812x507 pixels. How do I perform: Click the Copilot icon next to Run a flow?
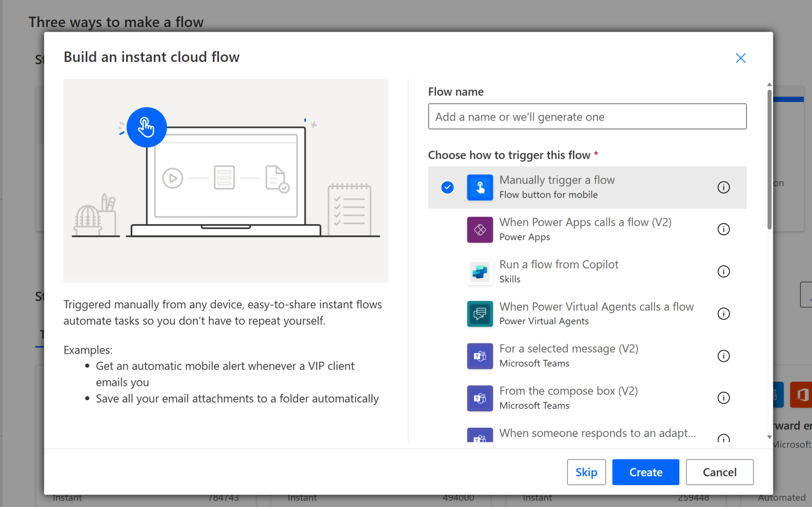click(x=479, y=272)
